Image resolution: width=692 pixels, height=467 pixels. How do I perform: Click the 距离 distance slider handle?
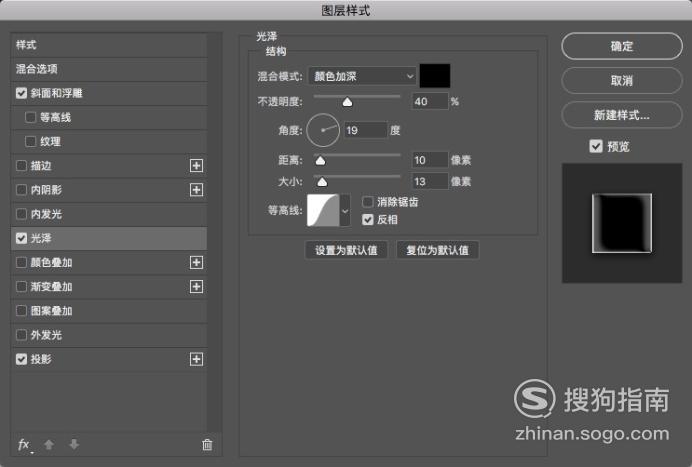320,161
